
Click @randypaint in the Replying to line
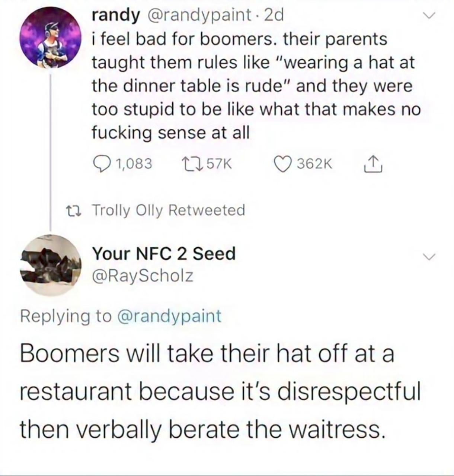(x=169, y=316)
